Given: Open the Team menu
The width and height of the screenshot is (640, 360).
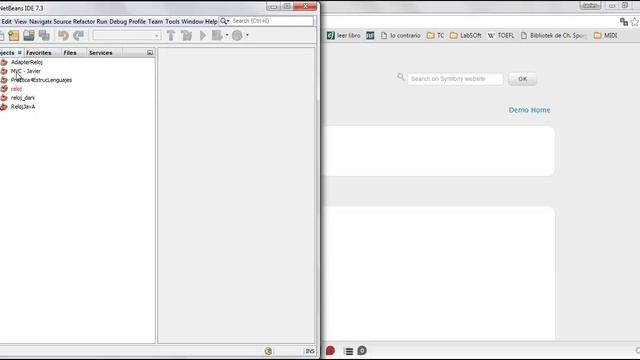Looking at the screenshot, I should coord(155,22).
